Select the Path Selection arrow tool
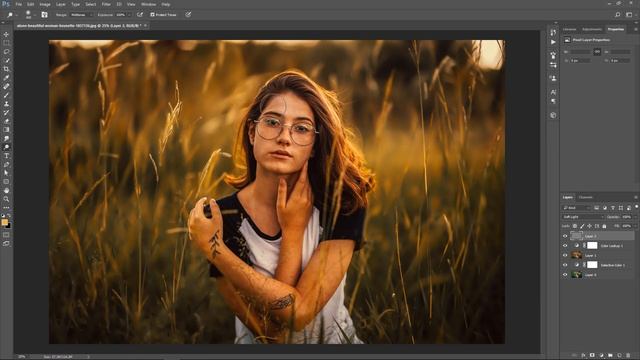640x360 pixels. click(6, 173)
